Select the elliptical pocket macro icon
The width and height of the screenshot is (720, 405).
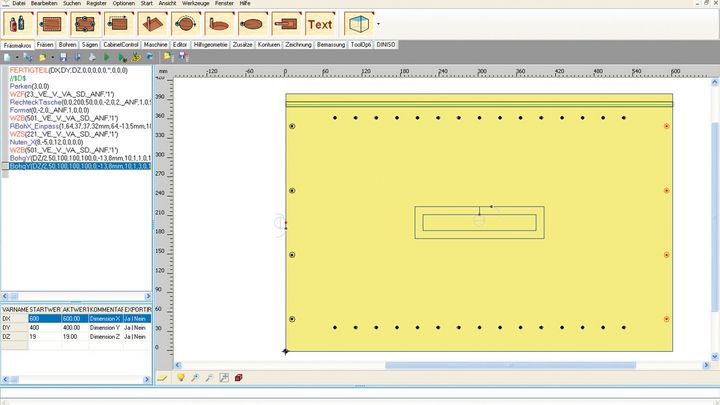click(254, 23)
